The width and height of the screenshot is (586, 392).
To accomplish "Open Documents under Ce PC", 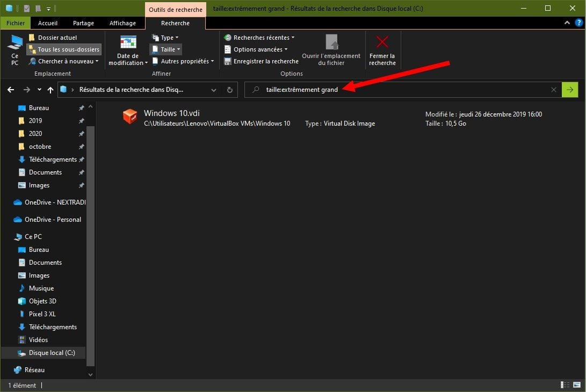I will pos(45,263).
